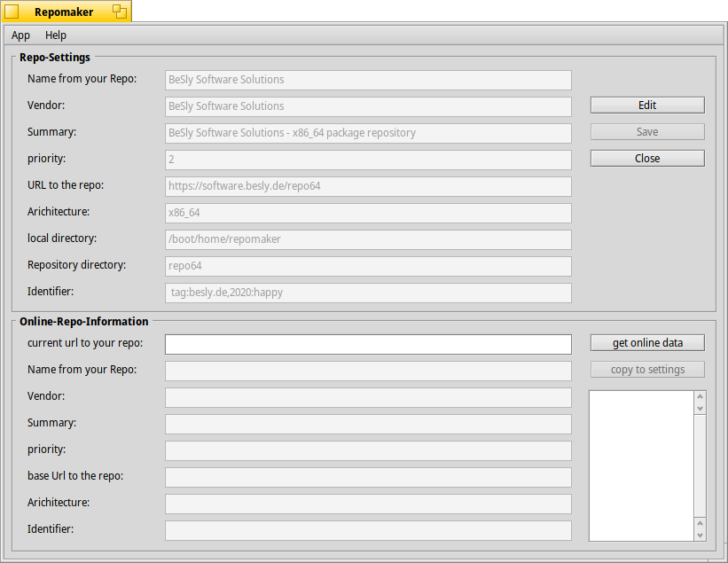
Task: Click the local directory field
Action: pyautogui.click(x=368, y=239)
